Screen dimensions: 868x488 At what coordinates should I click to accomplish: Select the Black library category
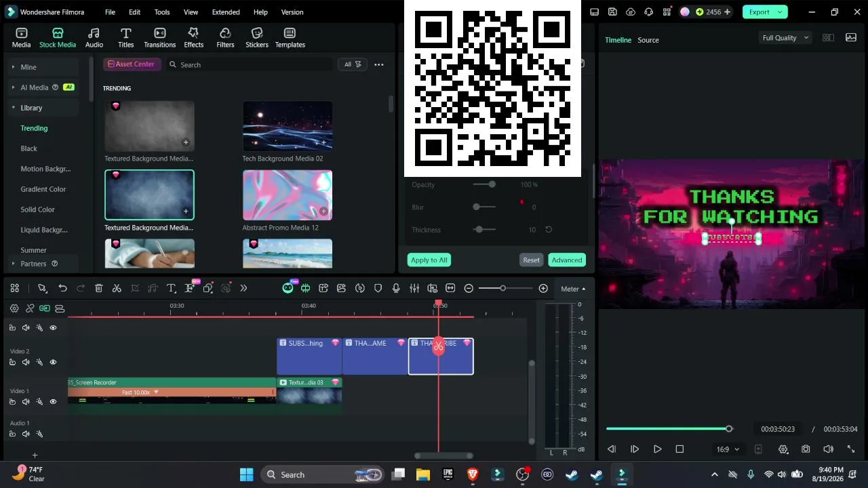click(x=29, y=148)
